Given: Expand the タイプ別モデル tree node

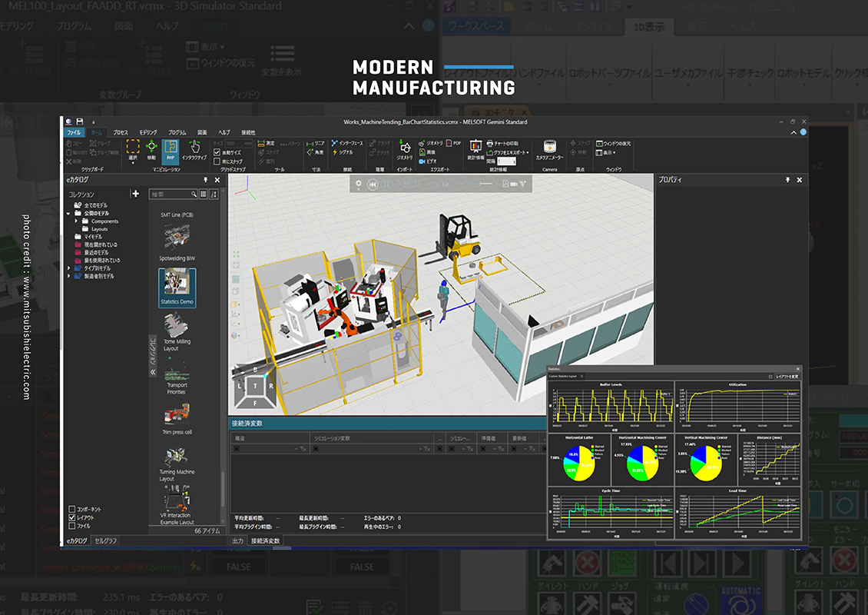Looking at the screenshot, I should tap(69, 268).
